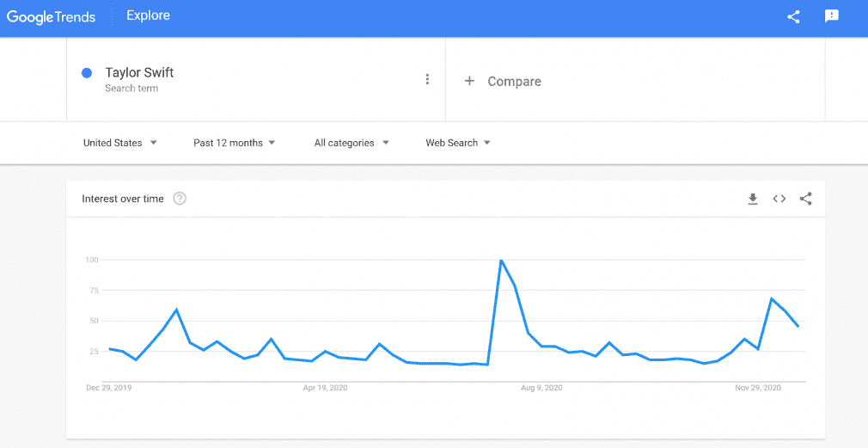Click the Aug 9, 2020 axis label

541,388
